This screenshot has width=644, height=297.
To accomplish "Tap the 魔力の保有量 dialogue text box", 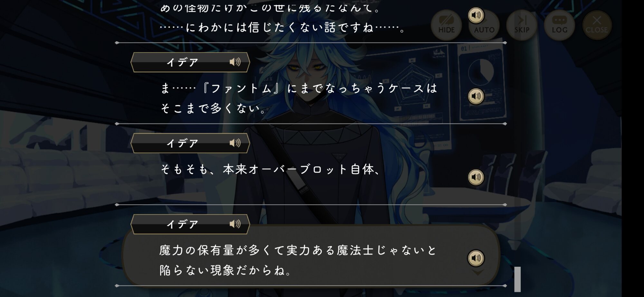I will click(x=311, y=255).
